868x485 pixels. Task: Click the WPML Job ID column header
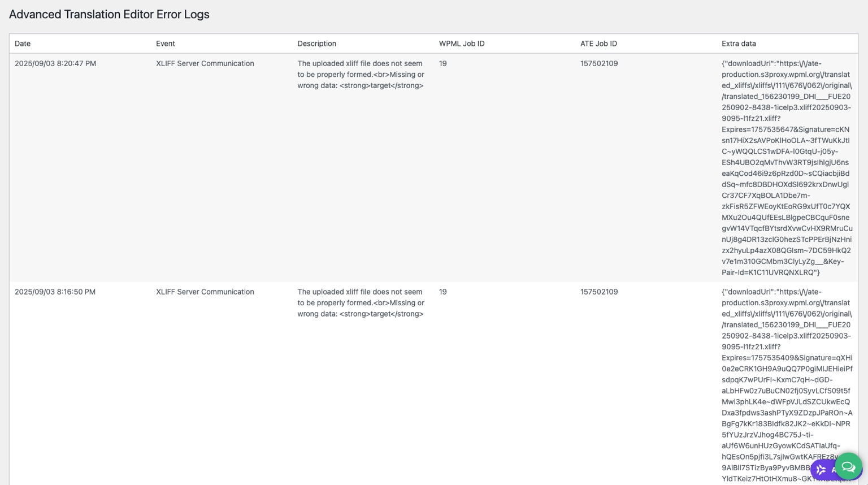click(461, 44)
